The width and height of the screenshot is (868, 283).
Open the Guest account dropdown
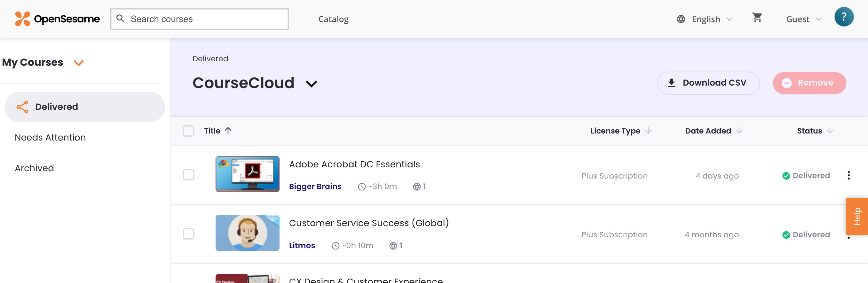coord(804,19)
